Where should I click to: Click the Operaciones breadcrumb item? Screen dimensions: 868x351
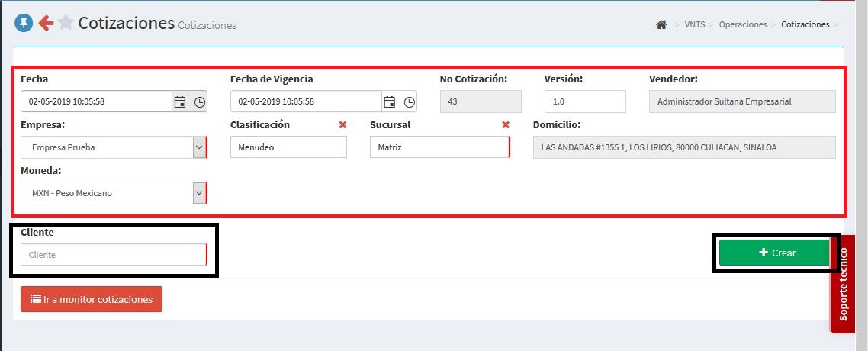[742, 25]
